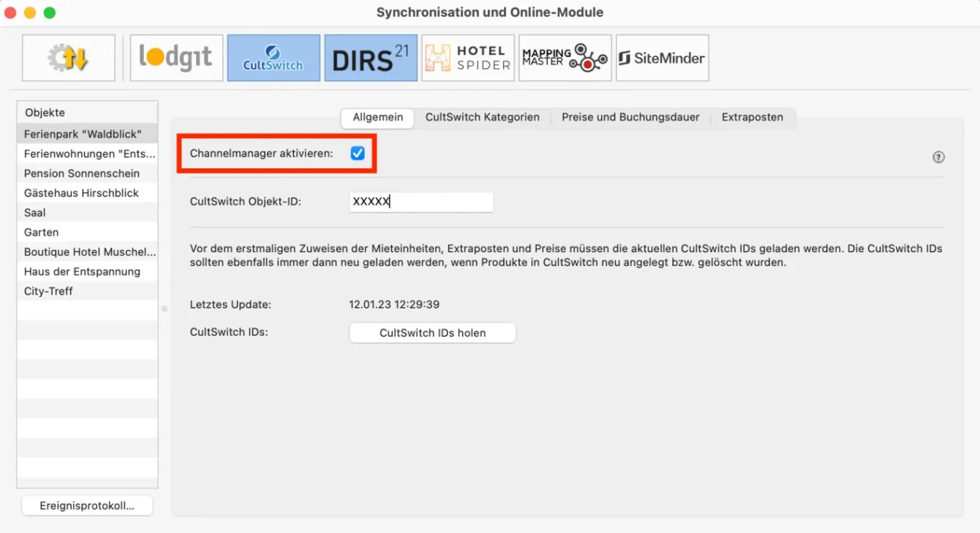Select Boutique Hotel Muschel... object
The image size is (980, 533).
pyautogui.click(x=87, y=252)
